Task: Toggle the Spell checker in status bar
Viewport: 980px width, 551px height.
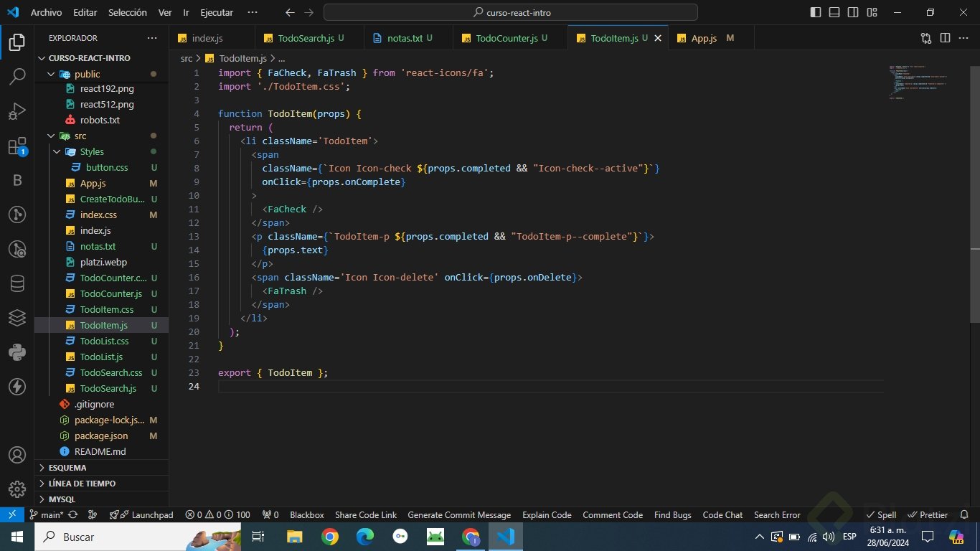Action: click(x=881, y=515)
